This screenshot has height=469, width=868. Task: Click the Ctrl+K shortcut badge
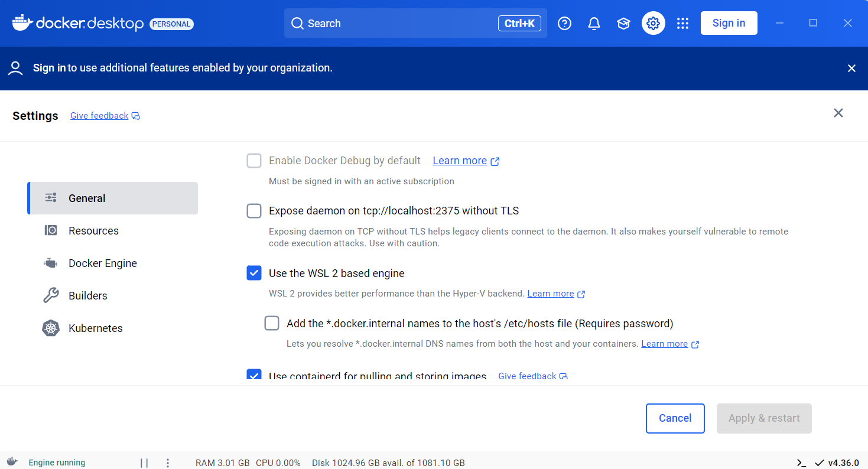pos(519,24)
